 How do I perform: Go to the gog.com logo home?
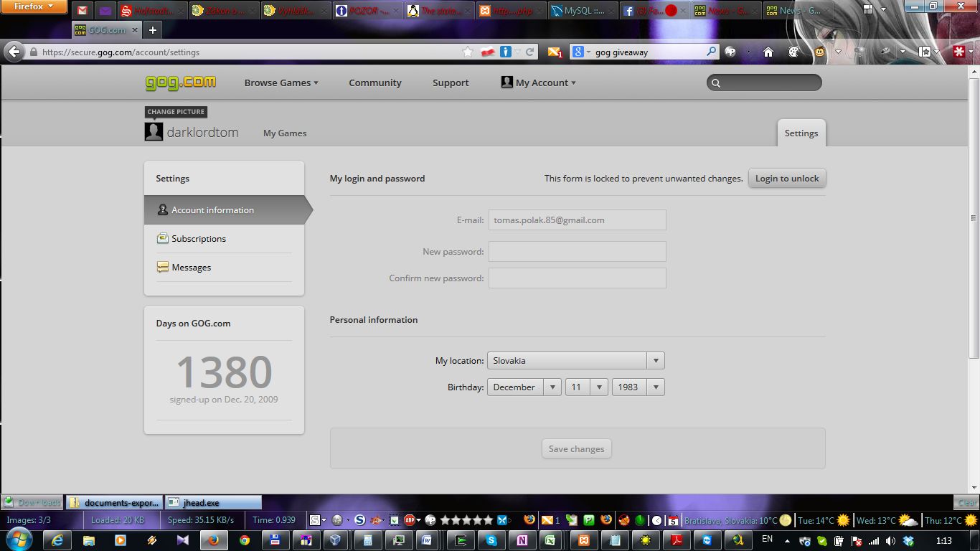pos(180,83)
